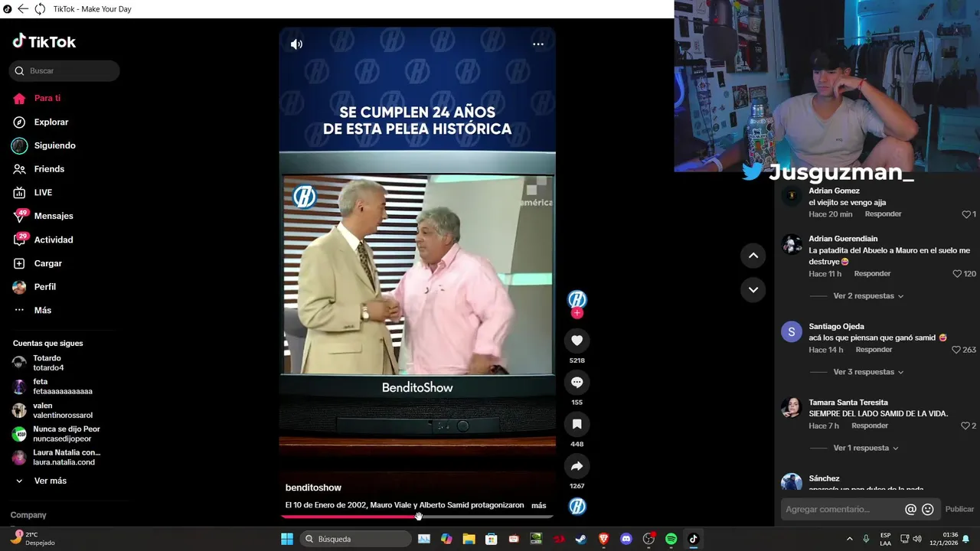Reply to Tamara Santa Teresita's comment
The image size is (980, 551).
pos(870,425)
